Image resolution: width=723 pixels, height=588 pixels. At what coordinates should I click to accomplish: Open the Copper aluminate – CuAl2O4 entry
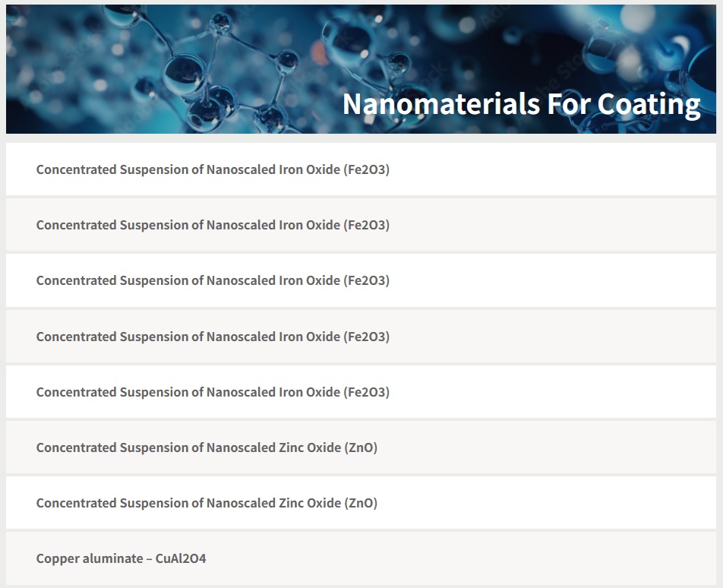[x=121, y=558]
